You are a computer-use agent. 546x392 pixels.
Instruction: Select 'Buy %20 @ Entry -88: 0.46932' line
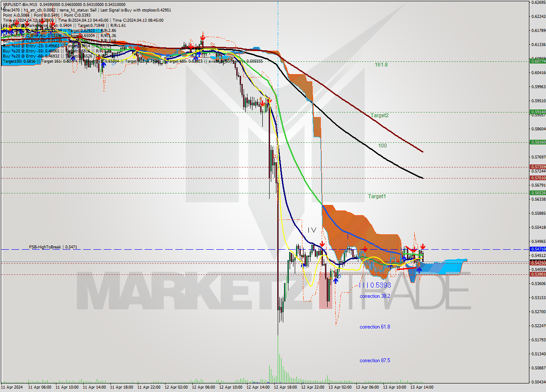coord(31,56)
